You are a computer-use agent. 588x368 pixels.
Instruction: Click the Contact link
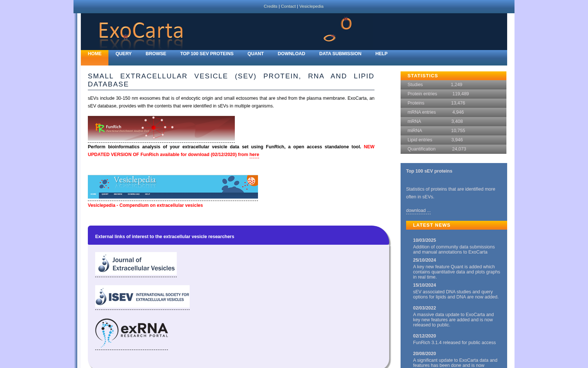pos(288,6)
